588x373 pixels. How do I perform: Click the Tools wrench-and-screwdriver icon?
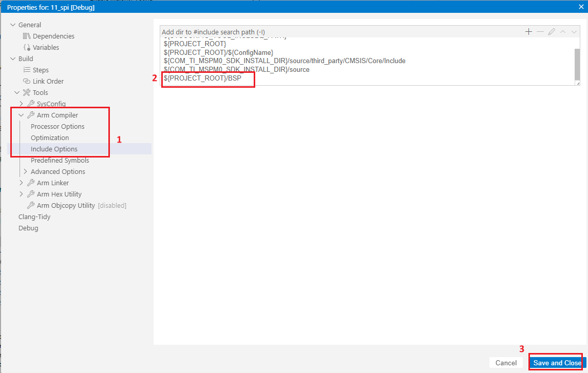(26, 92)
